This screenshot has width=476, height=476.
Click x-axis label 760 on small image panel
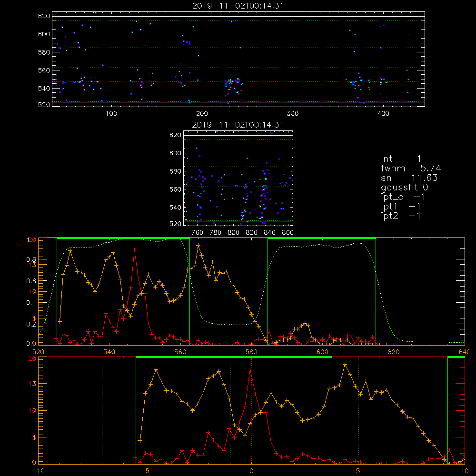(198, 232)
